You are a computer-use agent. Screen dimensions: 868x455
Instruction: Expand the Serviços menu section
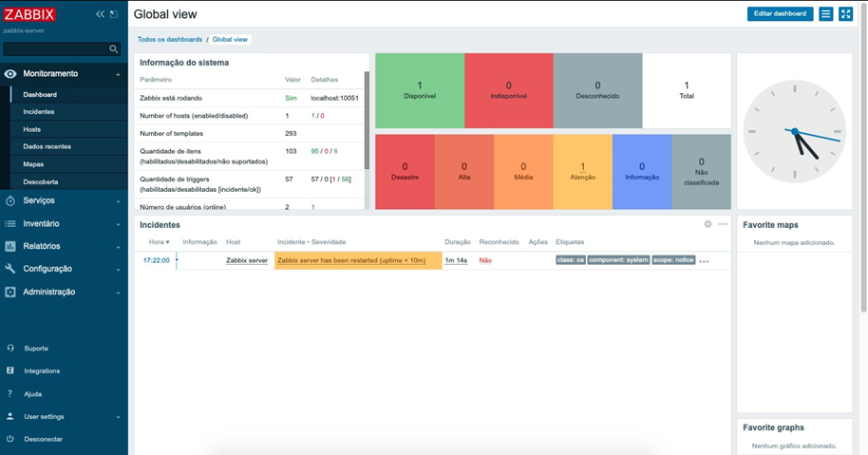118,201
